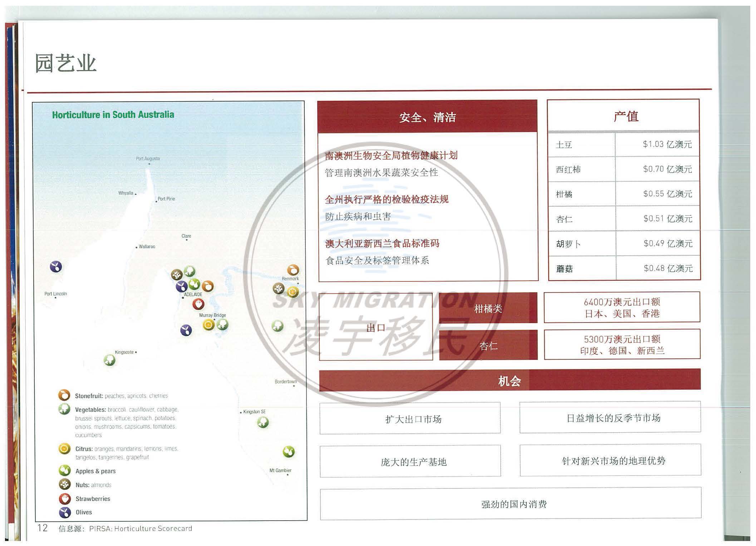Click the 园艺业 page title
This screenshot has height=546, width=756.
point(65,64)
